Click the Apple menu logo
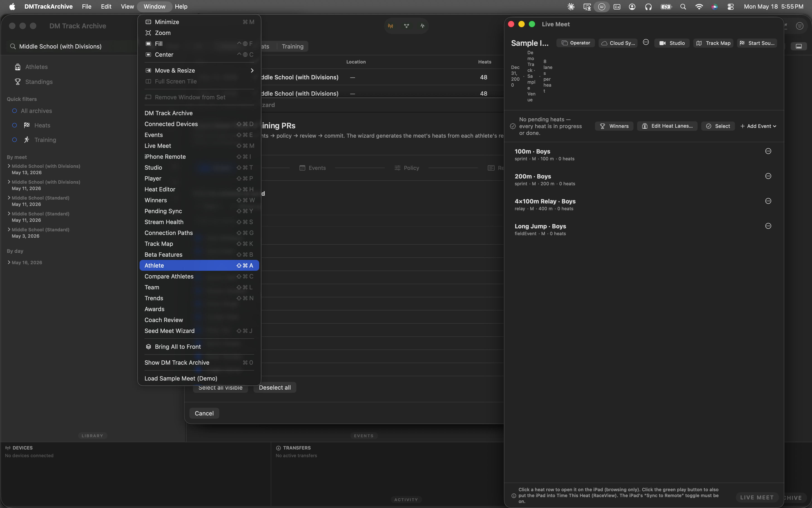Viewport: 812px width, 508px height. tap(12, 7)
